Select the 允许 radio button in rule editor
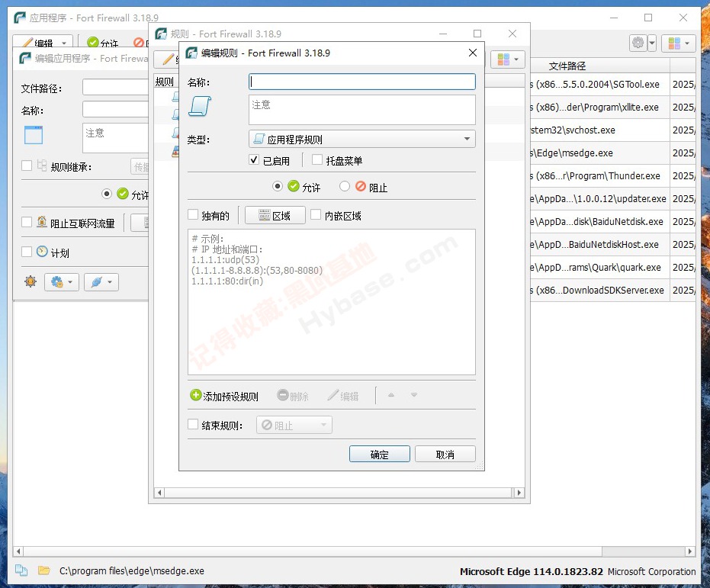This screenshot has width=710, height=588. pos(278,186)
